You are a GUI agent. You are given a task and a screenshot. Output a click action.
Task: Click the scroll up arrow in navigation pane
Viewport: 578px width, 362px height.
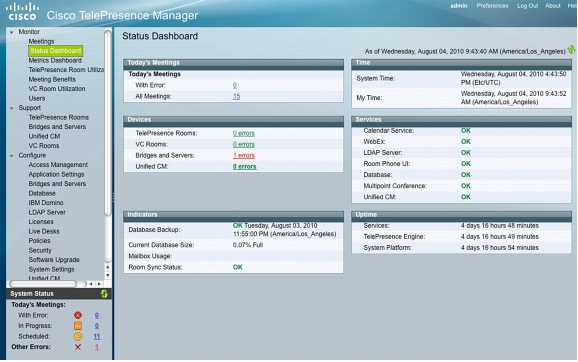[x=108, y=267]
